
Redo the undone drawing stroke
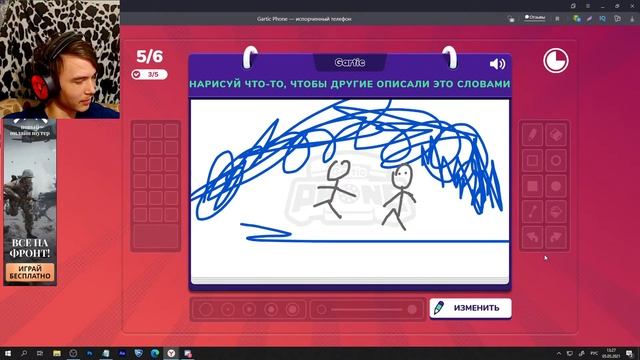pos(556,238)
